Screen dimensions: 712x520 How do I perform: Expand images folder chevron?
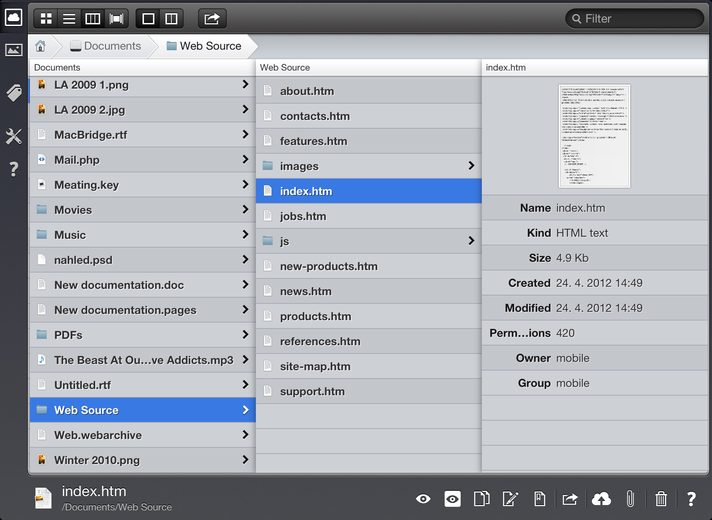tap(471, 165)
